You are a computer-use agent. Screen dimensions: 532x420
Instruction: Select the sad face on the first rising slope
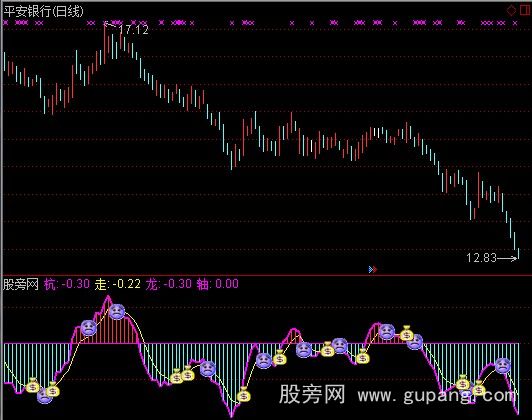click(89, 328)
